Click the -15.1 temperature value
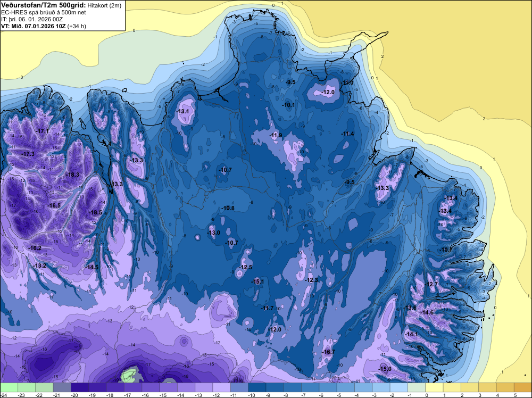The height and width of the screenshot is (398, 532). click(258, 281)
